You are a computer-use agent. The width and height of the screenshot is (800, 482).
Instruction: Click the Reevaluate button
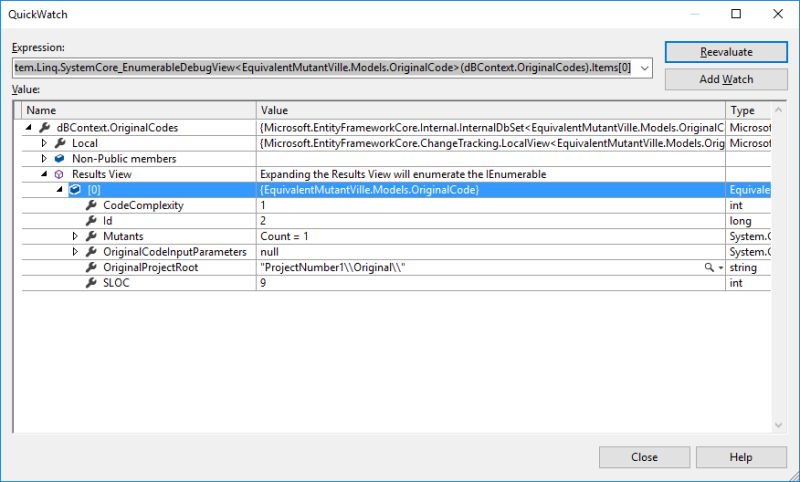tap(726, 52)
